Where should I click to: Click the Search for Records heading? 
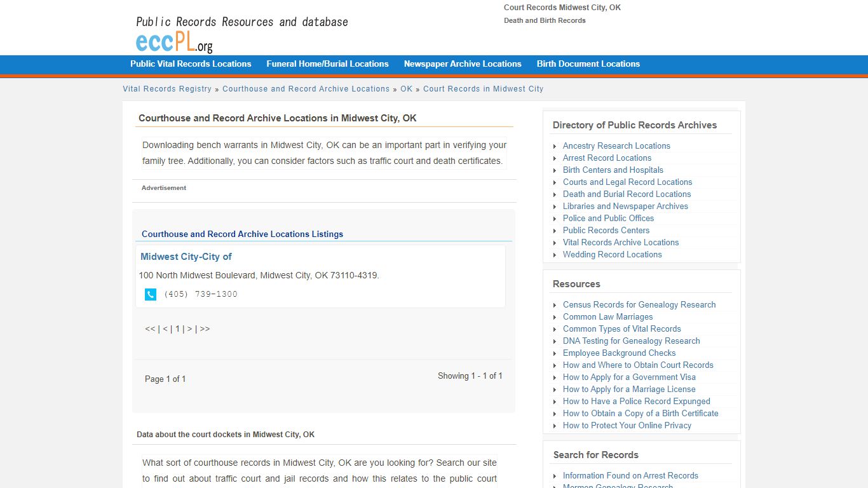pyautogui.click(x=596, y=455)
